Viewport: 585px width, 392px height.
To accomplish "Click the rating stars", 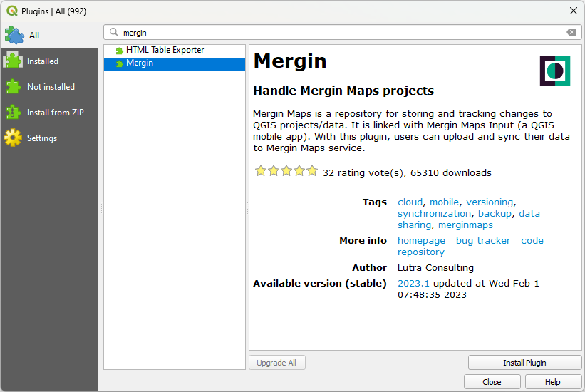I will pos(286,172).
